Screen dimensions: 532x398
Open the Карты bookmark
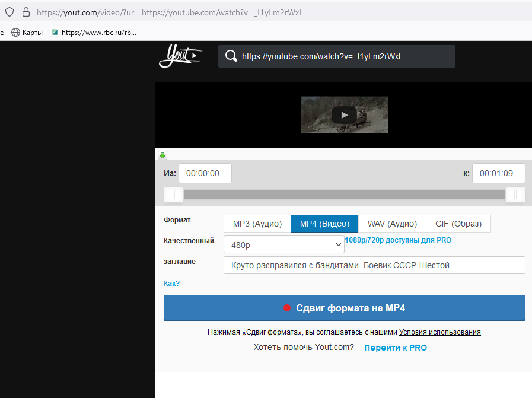tap(27, 33)
